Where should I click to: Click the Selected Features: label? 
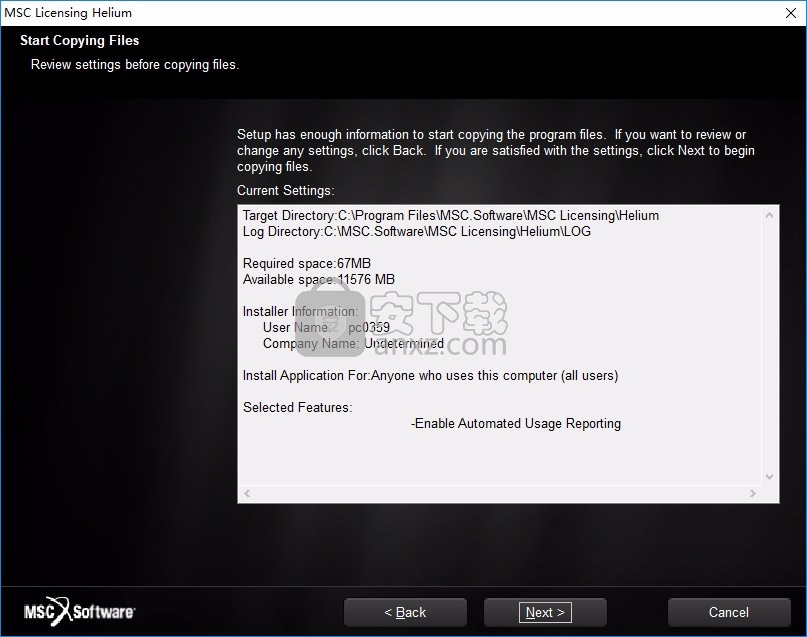[x=297, y=408]
